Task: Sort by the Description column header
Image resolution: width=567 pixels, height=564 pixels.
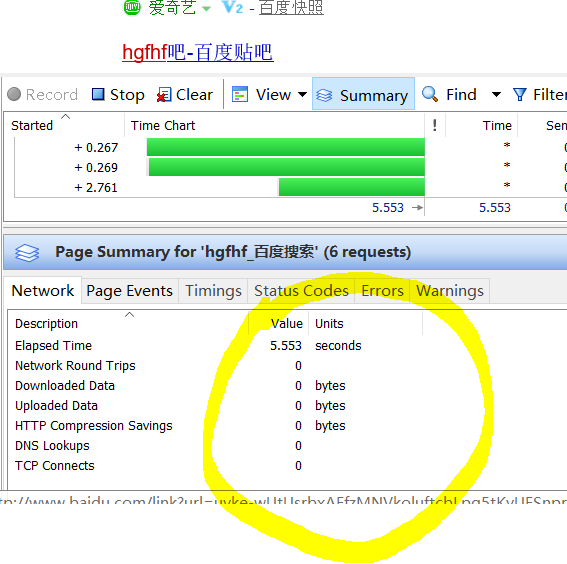Action: point(128,323)
